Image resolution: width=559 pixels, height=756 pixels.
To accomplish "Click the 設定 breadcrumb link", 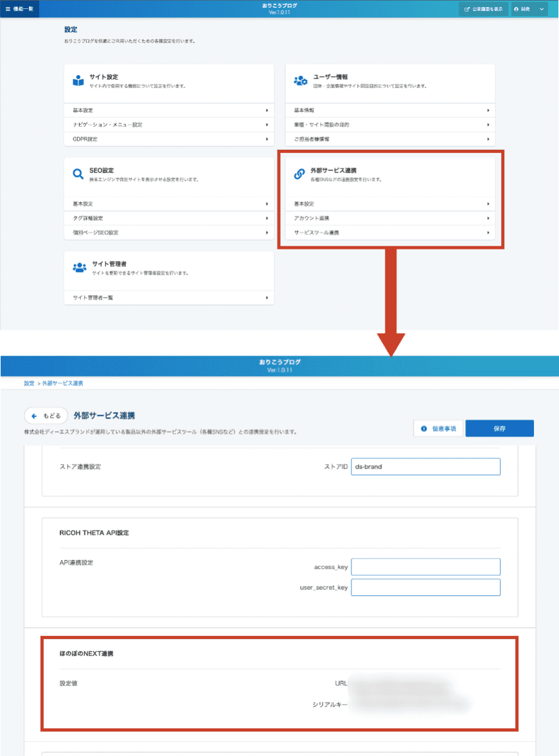I will tap(29, 383).
